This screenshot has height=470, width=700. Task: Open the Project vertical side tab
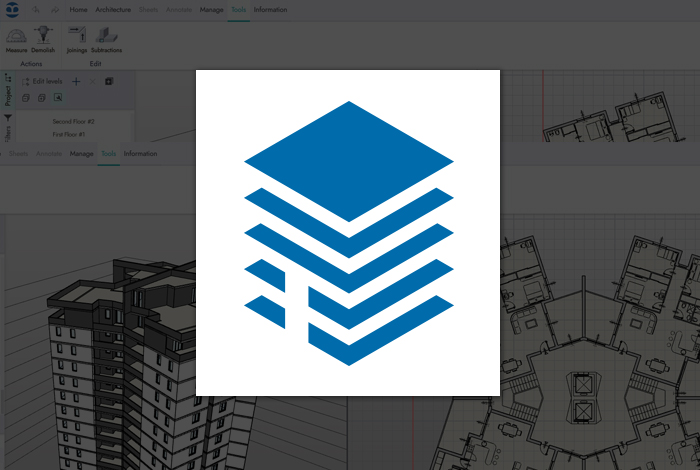click(x=8, y=91)
